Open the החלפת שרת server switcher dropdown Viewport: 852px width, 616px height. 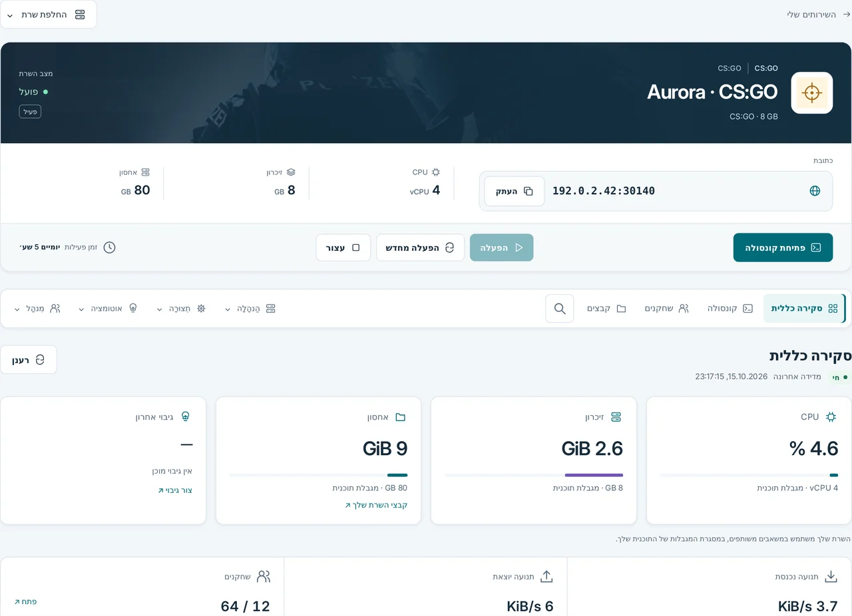(x=48, y=15)
